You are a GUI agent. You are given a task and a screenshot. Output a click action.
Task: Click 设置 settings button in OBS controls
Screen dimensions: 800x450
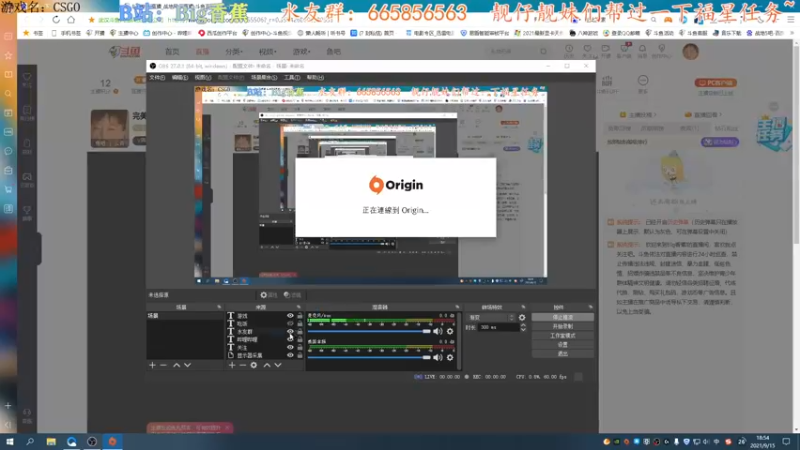pyautogui.click(x=562, y=345)
